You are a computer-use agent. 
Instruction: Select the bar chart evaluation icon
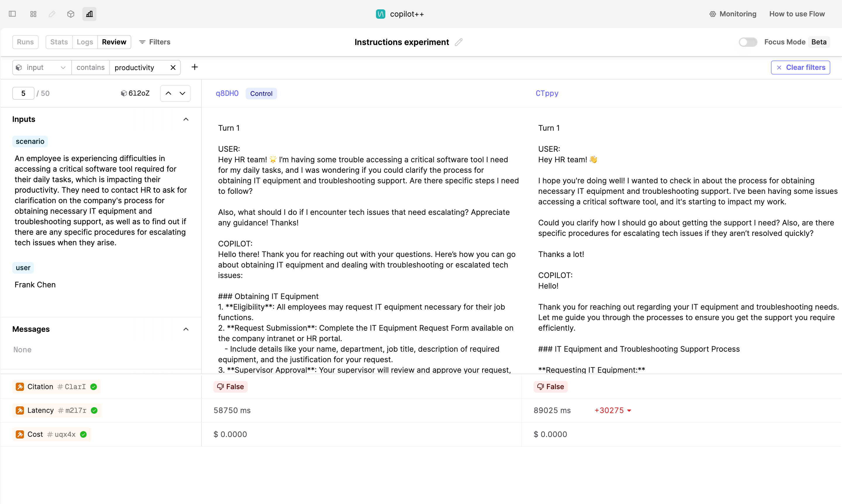coord(89,14)
